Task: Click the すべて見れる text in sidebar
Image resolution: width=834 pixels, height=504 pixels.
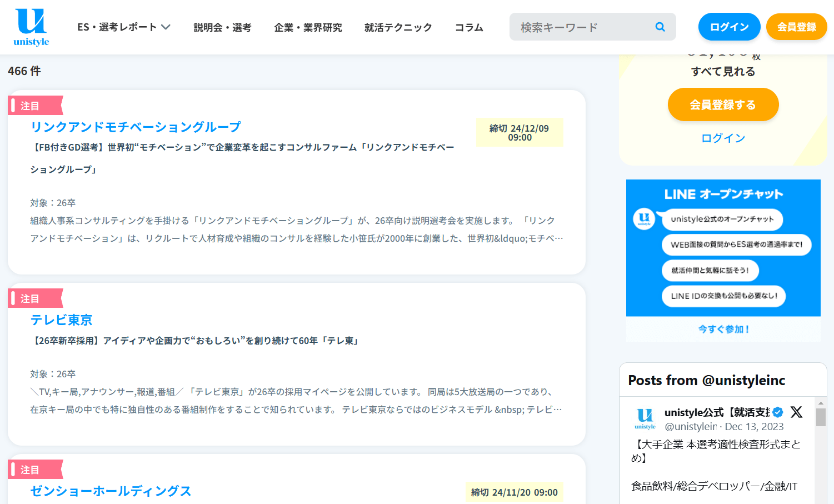Action: pyautogui.click(x=723, y=71)
